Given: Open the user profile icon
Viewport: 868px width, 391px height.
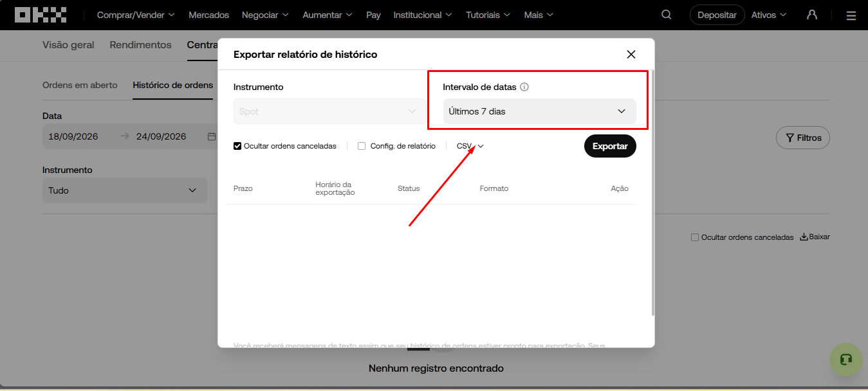Looking at the screenshot, I should 812,15.
